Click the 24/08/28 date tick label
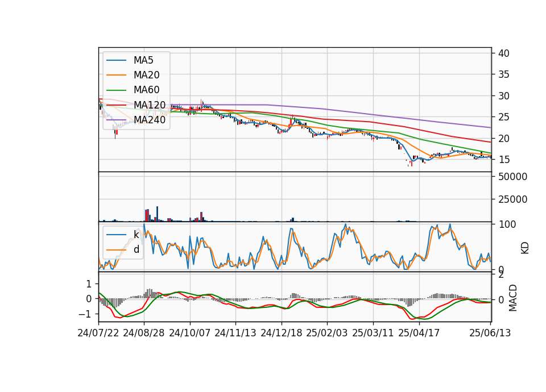 coord(144,333)
